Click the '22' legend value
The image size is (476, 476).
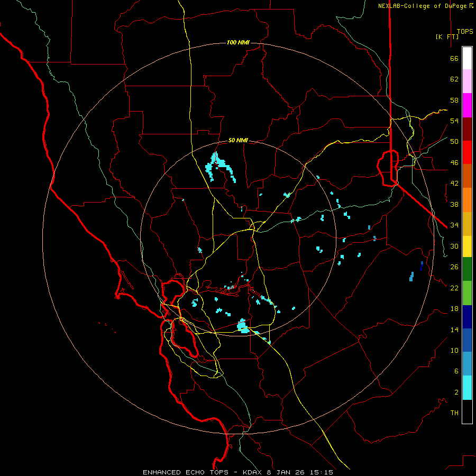454,288
